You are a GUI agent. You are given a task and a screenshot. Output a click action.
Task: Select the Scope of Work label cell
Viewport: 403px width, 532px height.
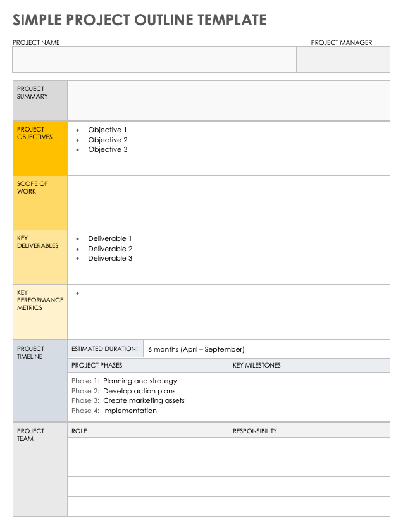(40, 203)
